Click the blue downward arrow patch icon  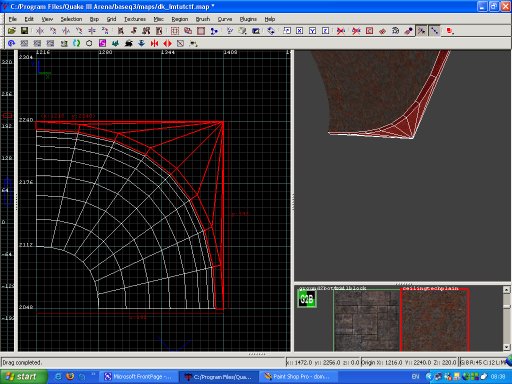pyautogui.click(x=141, y=43)
